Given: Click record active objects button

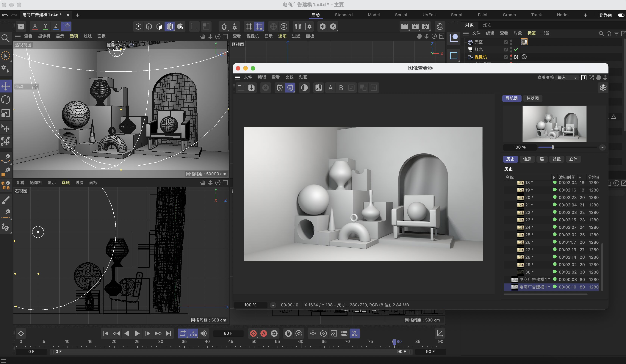Looking at the screenshot, I should point(253,334).
